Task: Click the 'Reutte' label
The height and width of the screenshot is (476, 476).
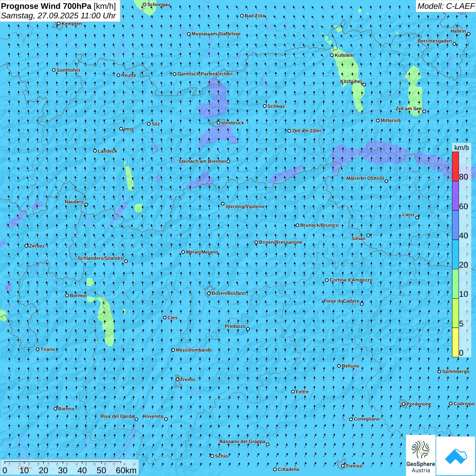Action: point(129,75)
